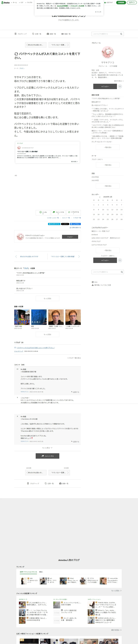Click the リブログする button under the article
138x644 pixels.
(x=74, y=213)
